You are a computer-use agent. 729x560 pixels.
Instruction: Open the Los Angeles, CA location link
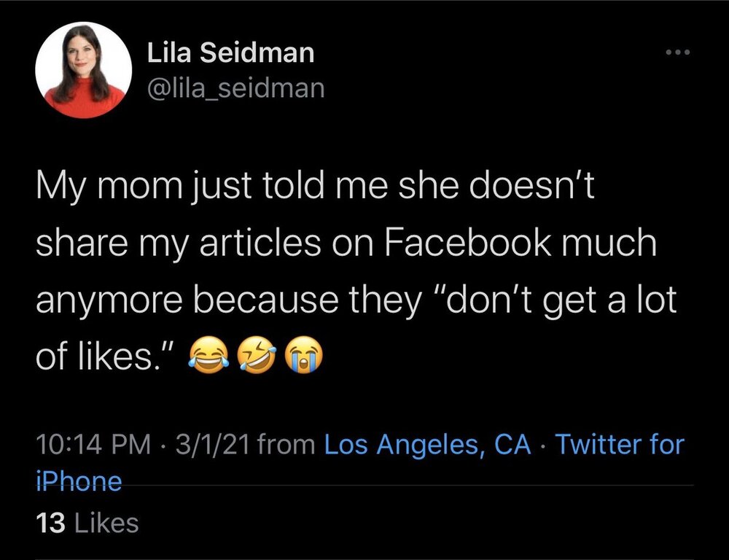(x=427, y=444)
